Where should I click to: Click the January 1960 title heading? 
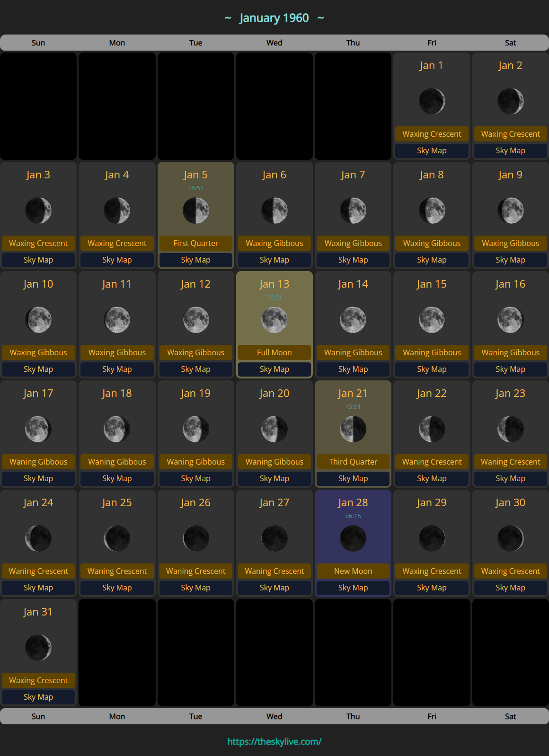(274, 18)
